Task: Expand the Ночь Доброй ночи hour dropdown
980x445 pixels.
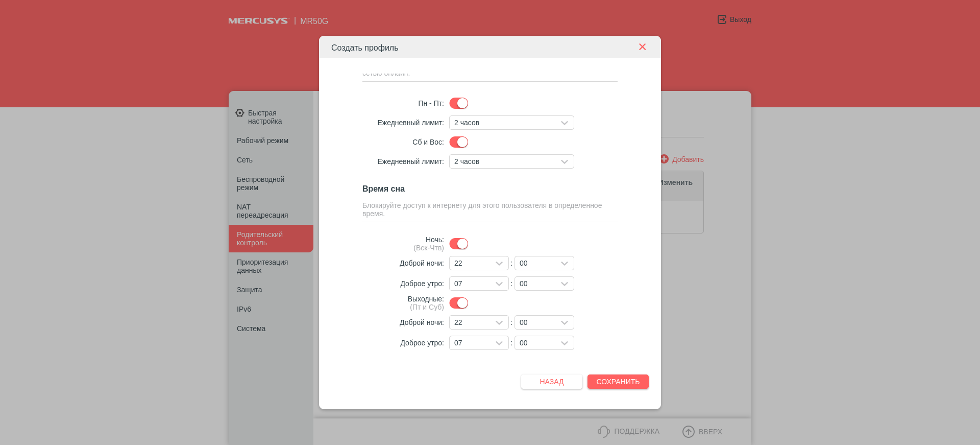Action: coord(478,263)
